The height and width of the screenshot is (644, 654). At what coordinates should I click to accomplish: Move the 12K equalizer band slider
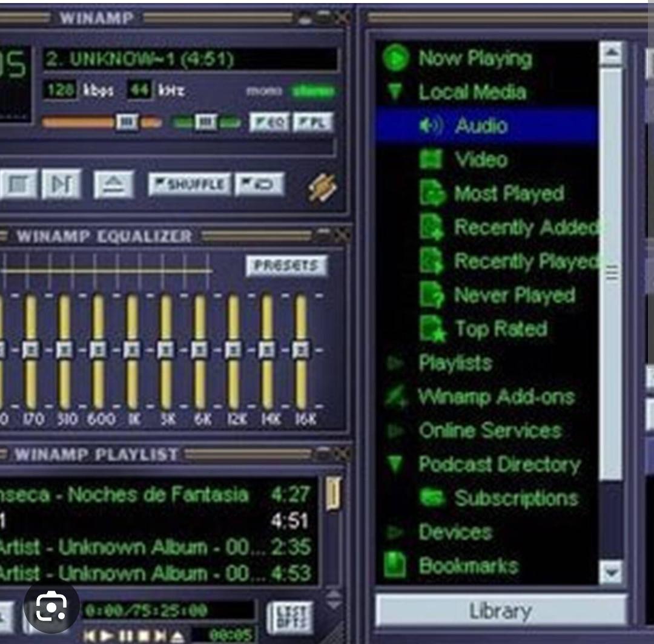[233, 350]
